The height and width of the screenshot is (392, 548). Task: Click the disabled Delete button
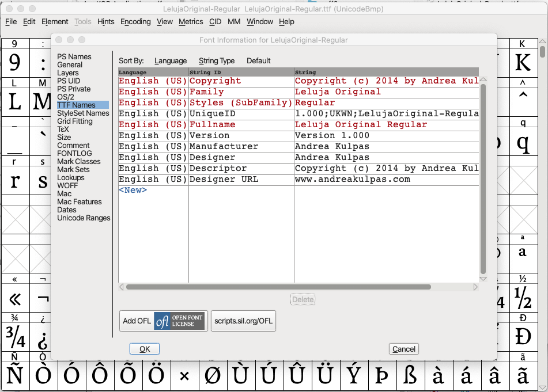click(x=303, y=299)
